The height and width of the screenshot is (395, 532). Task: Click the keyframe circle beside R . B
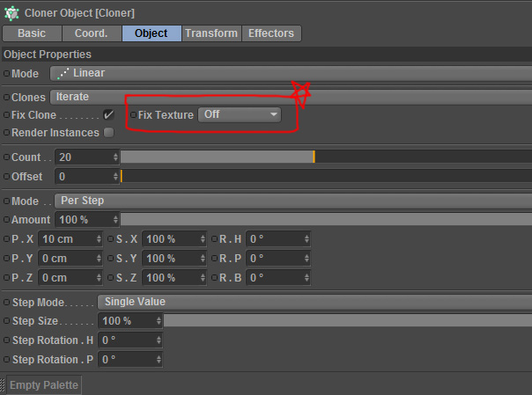click(x=214, y=277)
